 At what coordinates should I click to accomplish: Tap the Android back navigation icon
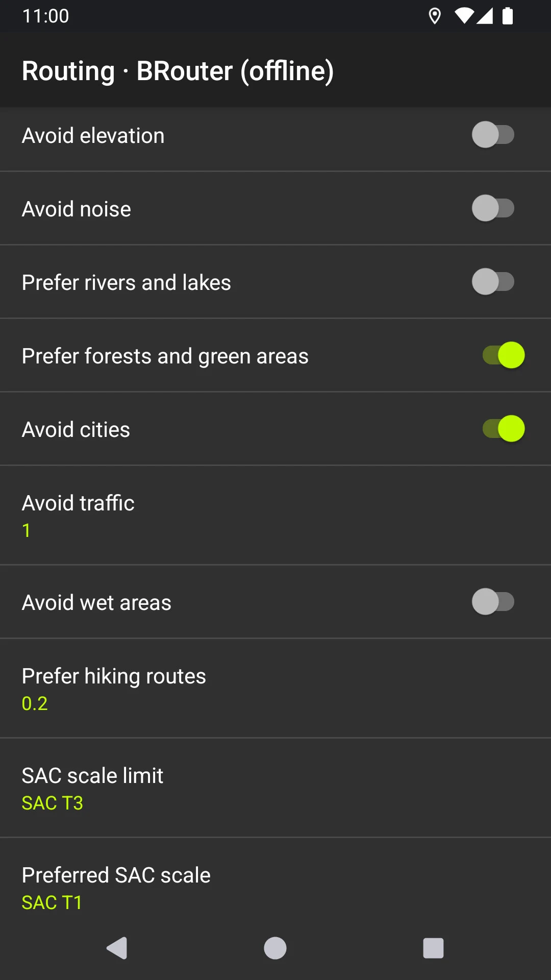(x=117, y=948)
